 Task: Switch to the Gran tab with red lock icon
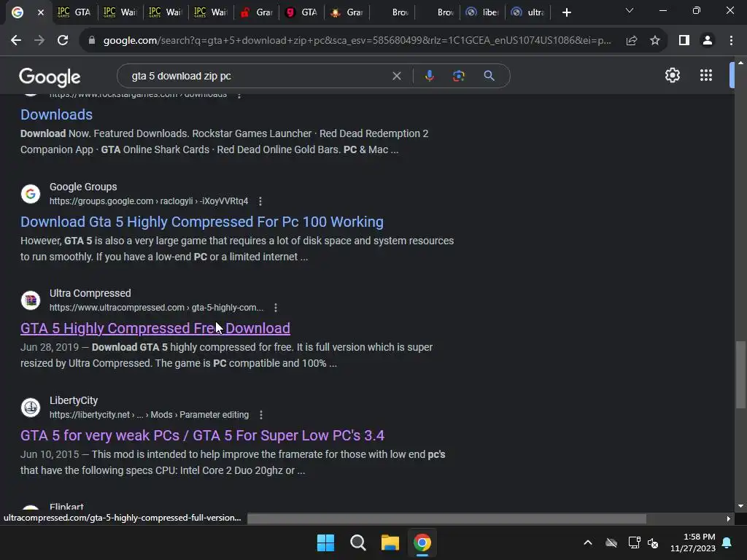pos(258,12)
